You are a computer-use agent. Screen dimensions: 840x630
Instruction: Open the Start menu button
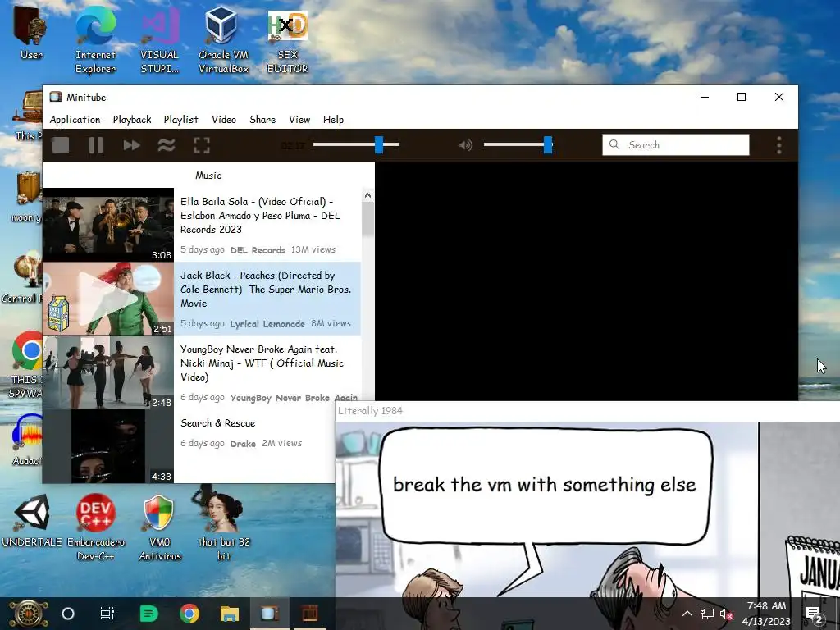click(28, 614)
